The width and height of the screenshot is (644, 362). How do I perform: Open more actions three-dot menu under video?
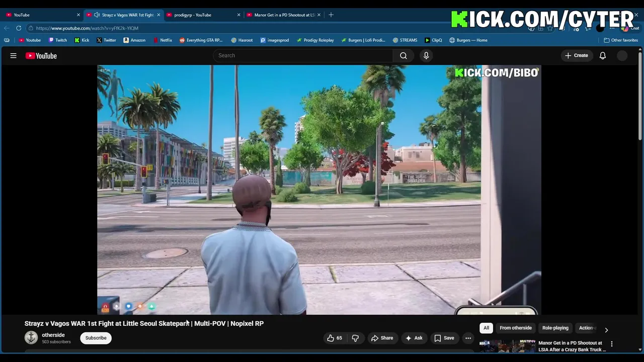pos(468,338)
